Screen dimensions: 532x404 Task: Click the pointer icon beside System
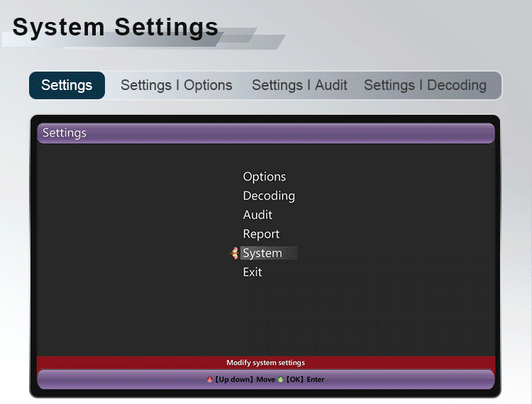click(234, 253)
